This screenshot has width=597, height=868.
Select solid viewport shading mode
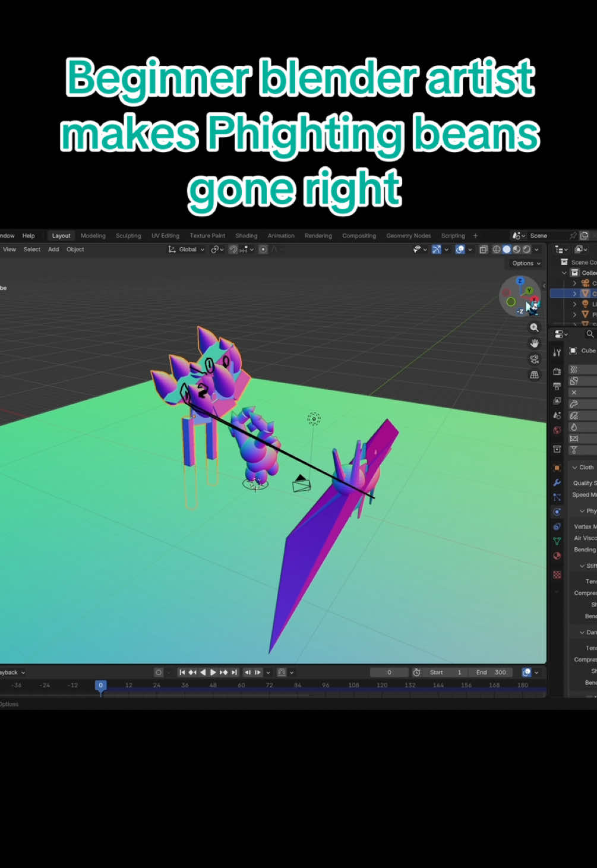(507, 250)
